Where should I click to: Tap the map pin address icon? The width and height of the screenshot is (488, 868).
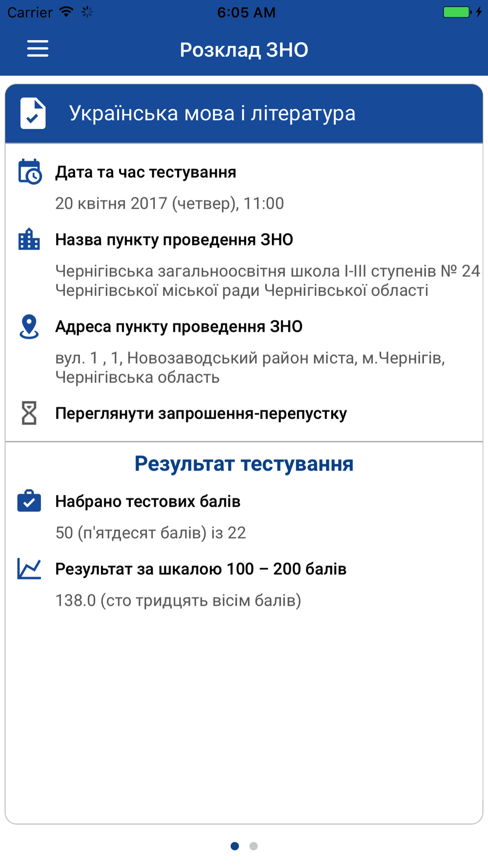29,327
